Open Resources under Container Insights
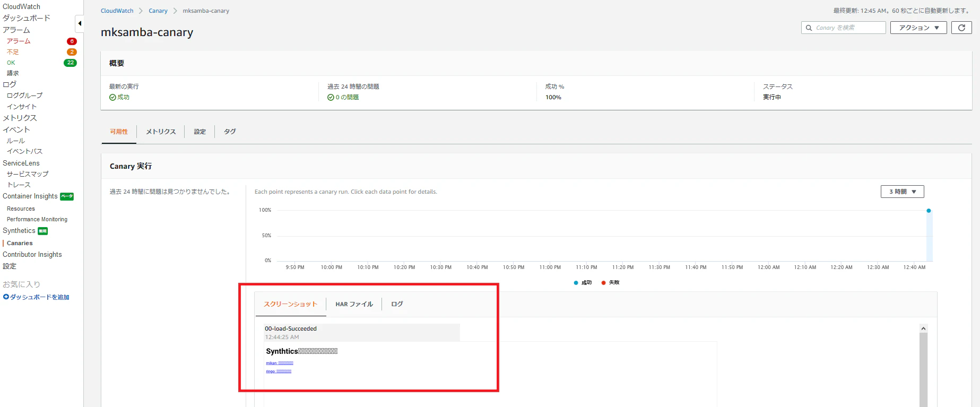 (21, 209)
